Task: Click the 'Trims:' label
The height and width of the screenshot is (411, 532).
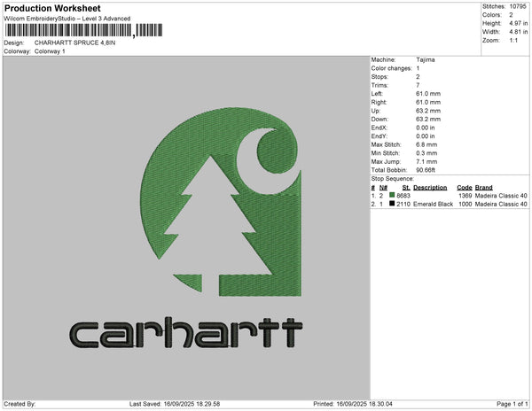Action: (379, 85)
